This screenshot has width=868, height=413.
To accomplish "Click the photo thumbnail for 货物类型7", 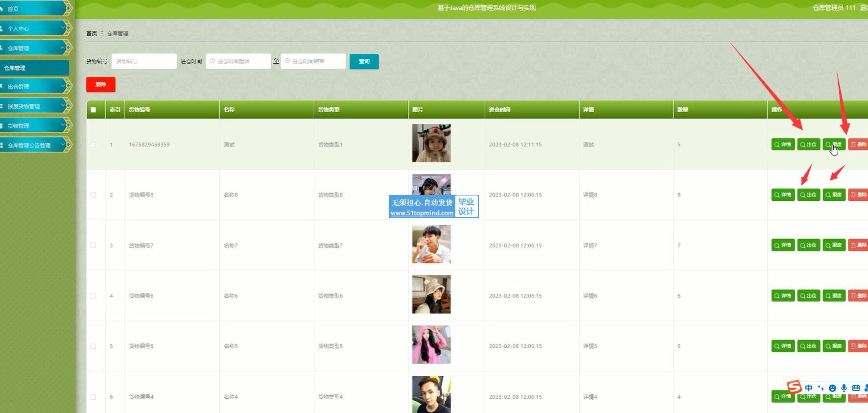I will pyautogui.click(x=431, y=244).
